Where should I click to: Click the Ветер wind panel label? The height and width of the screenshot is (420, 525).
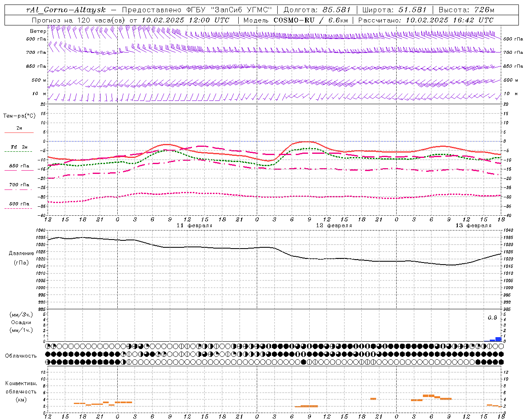tap(38, 31)
